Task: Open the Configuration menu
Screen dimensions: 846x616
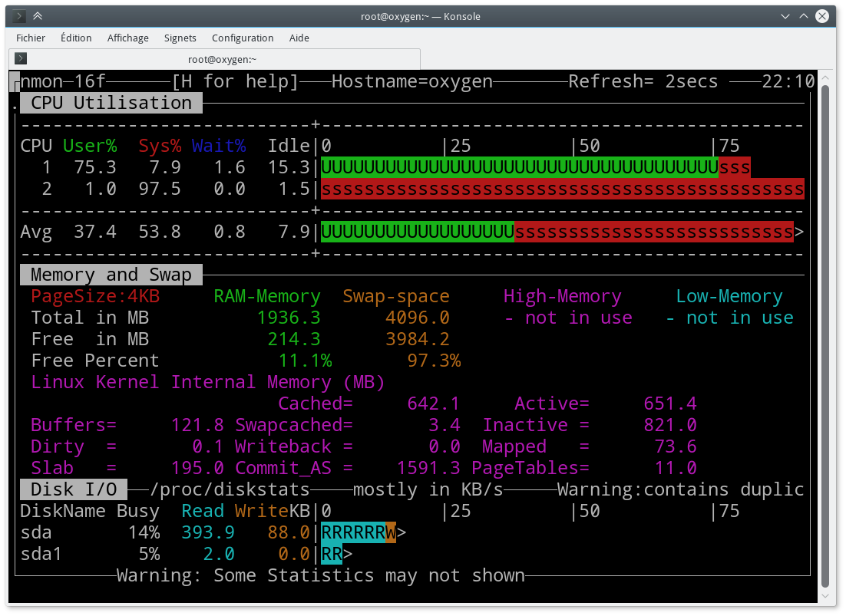Action: [243, 38]
